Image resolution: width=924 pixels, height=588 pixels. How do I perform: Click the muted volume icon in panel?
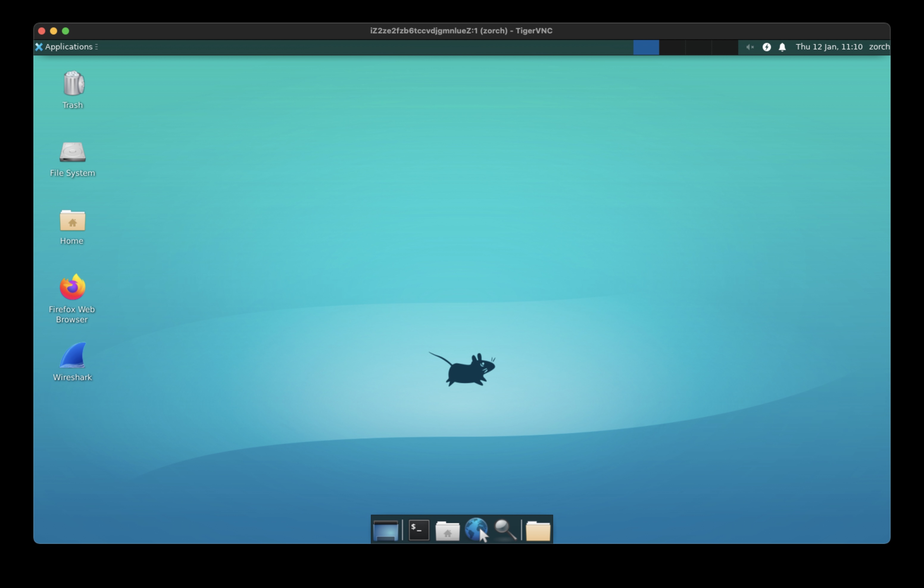tap(750, 47)
